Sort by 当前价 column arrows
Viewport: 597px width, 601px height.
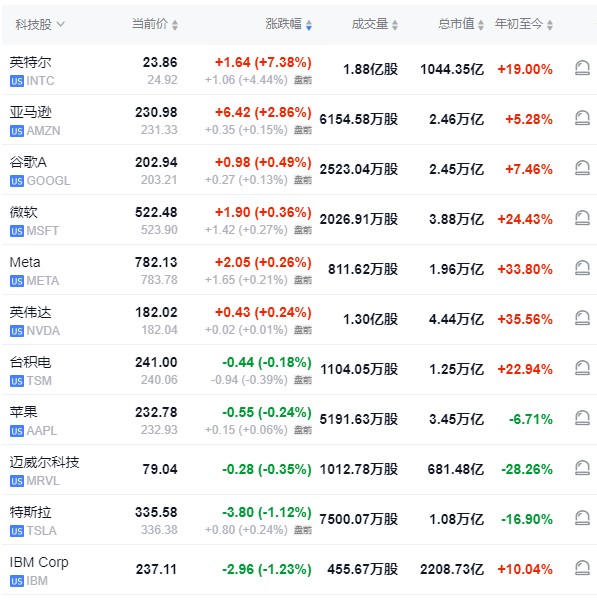[155, 24]
